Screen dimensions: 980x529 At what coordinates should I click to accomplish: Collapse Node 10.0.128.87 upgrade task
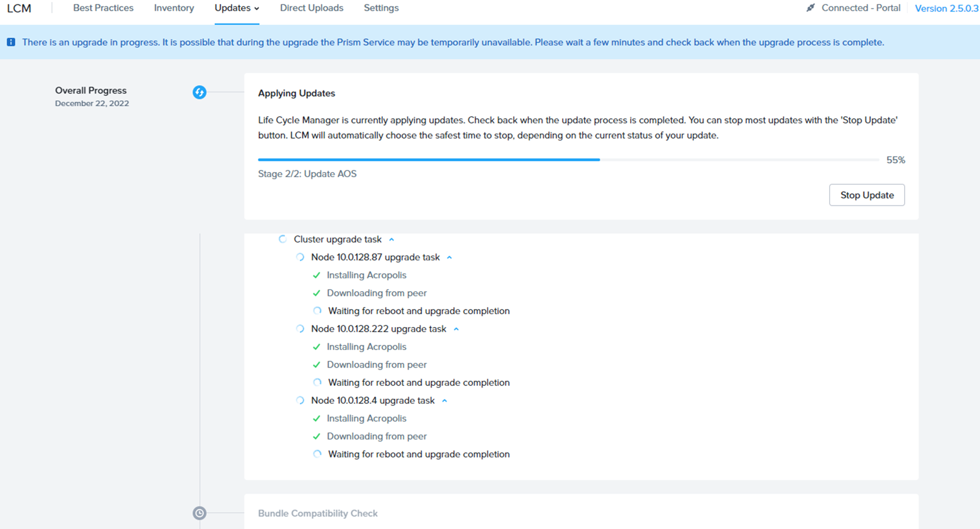click(x=449, y=257)
